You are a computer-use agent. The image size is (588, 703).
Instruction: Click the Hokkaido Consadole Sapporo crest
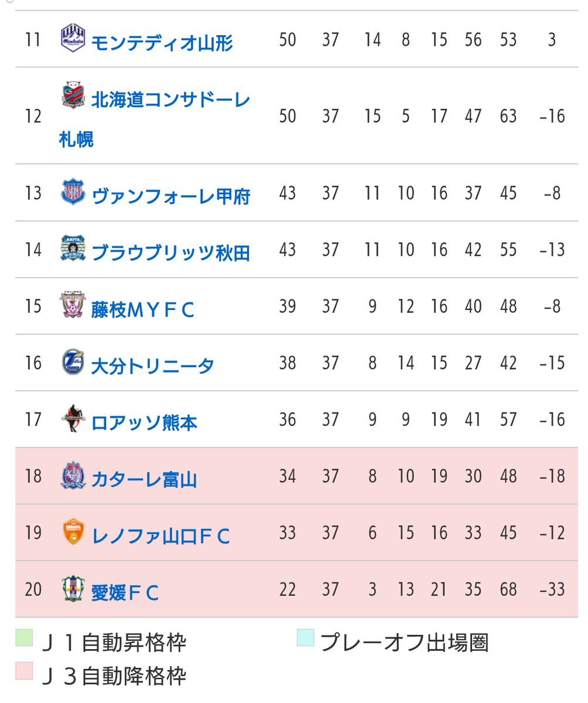73,97
